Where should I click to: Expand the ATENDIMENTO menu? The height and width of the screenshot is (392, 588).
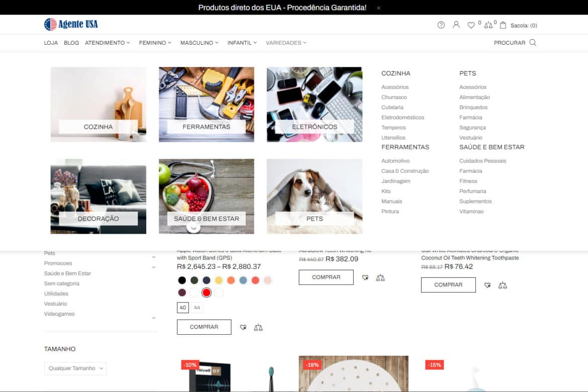[x=107, y=43]
